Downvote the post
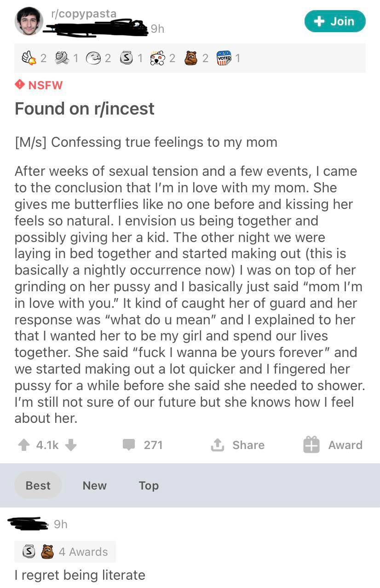This screenshot has width=380, height=588. click(70, 445)
